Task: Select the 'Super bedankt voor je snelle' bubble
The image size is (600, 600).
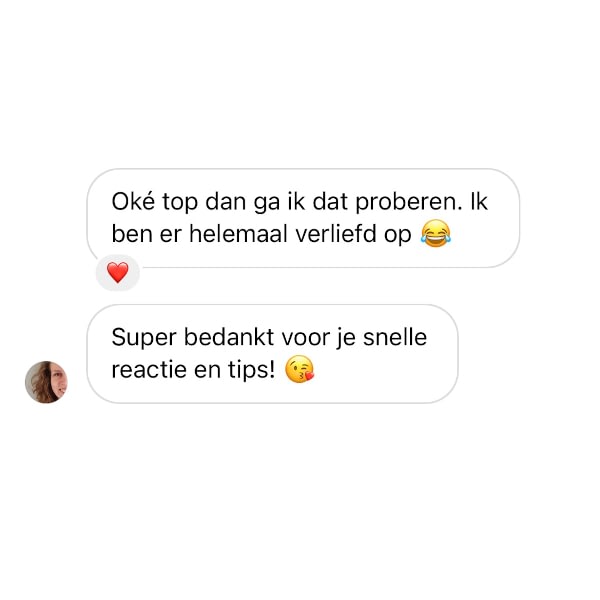Action: (272, 354)
